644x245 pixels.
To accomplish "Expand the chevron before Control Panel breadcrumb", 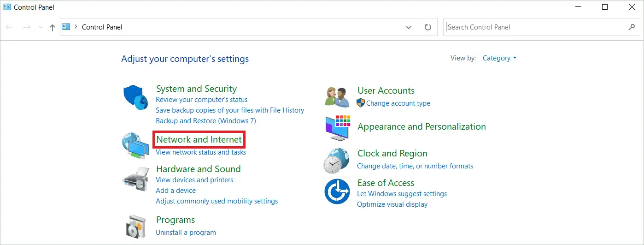I will [x=76, y=27].
